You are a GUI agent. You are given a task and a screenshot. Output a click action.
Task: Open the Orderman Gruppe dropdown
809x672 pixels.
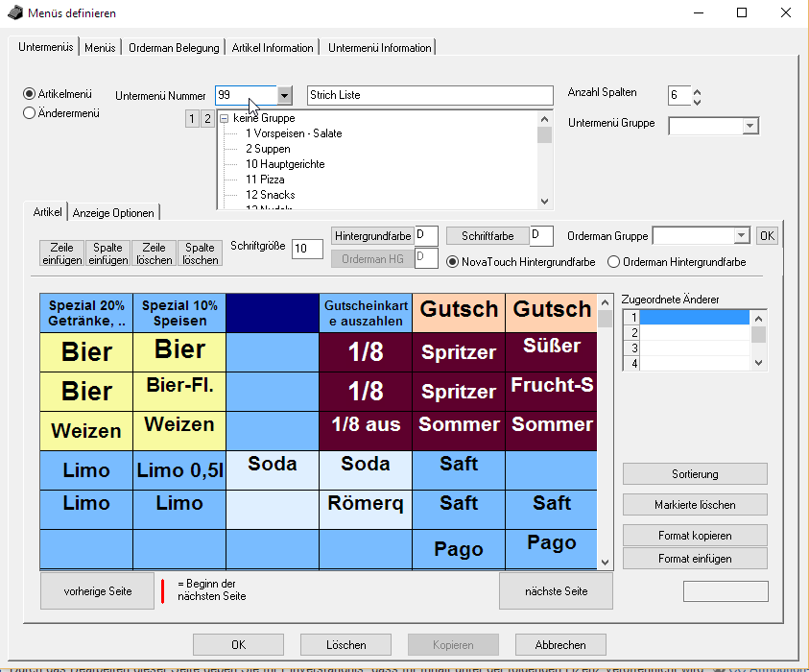click(x=741, y=236)
